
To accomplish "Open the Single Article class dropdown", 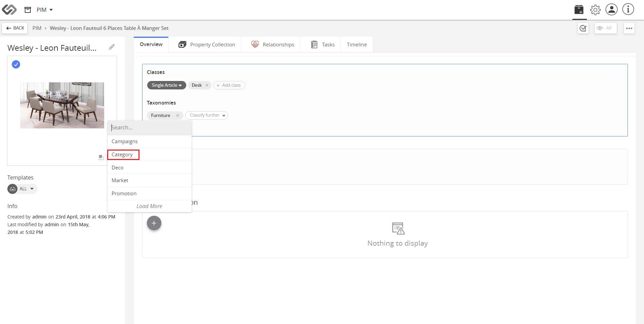I will [166, 85].
